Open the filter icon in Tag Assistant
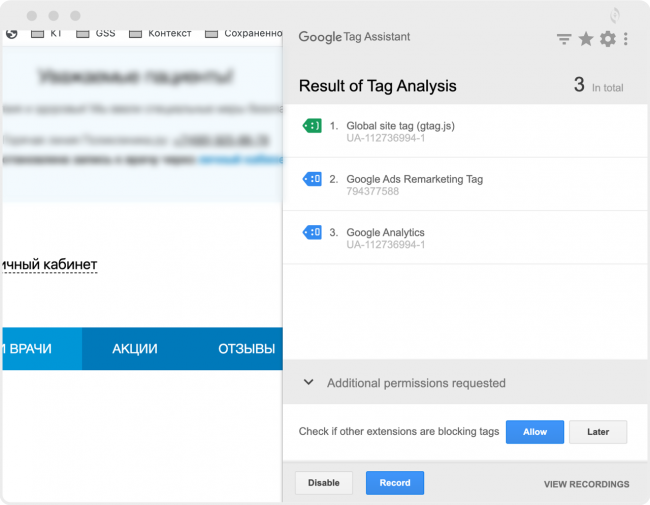The image size is (650, 505). pos(564,39)
